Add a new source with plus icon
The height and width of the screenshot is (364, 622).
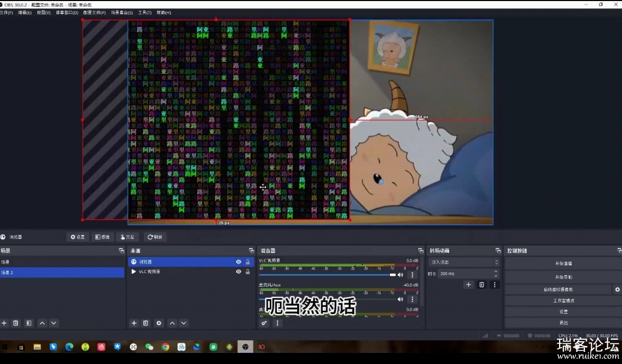[x=134, y=323]
